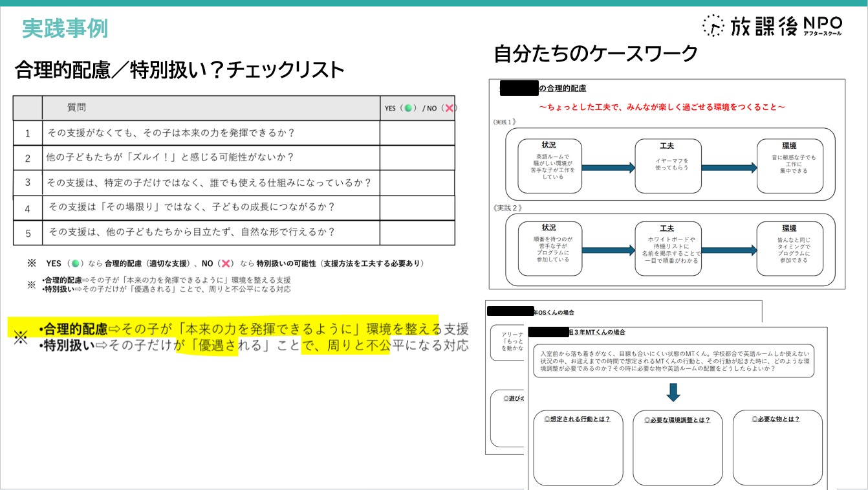This screenshot has width=868, height=490.
Task: Click the red subtitle starting with ちょっとした工夫で
Action: pos(662,107)
